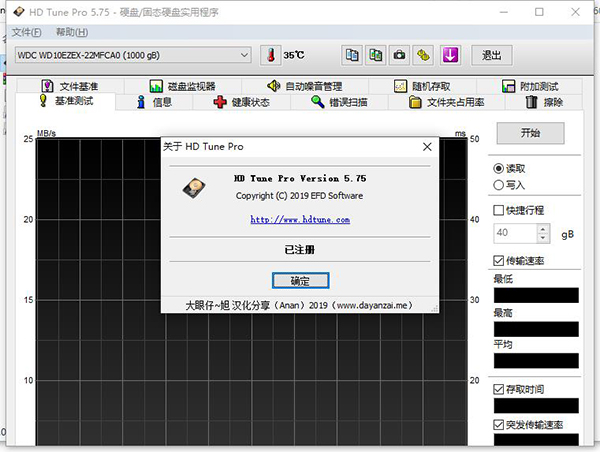Click the up arrow of the gB spinner
600x452 pixels.
pyautogui.click(x=543, y=228)
